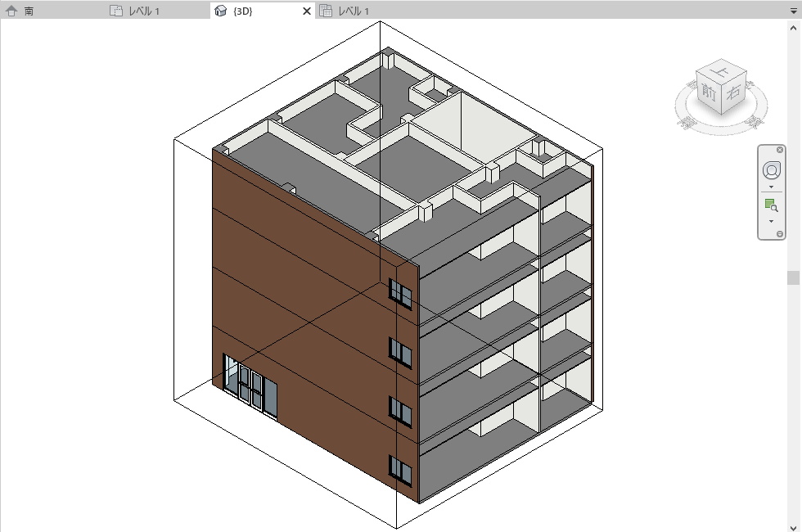
Task: Click the vertical scrollbar up arrow
Action: coord(793,28)
